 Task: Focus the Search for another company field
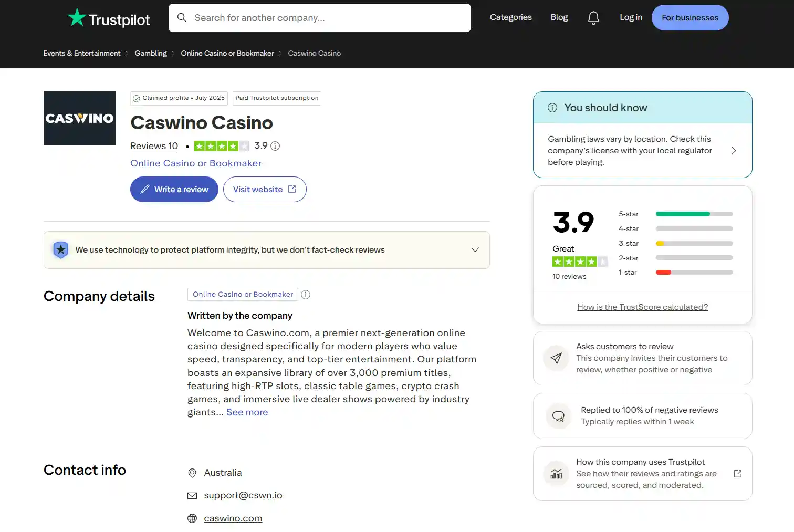(320, 18)
